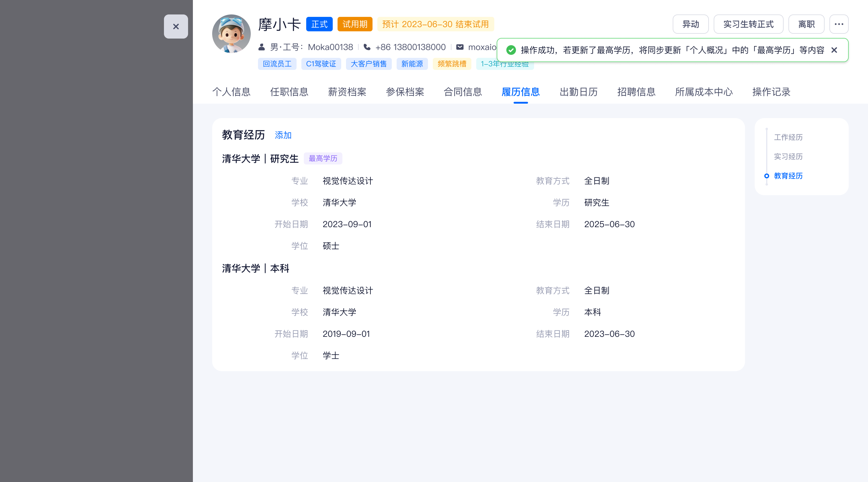The width and height of the screenshot is (868, 482).
Task: Click the 异动 button
Action: (690, 24)
